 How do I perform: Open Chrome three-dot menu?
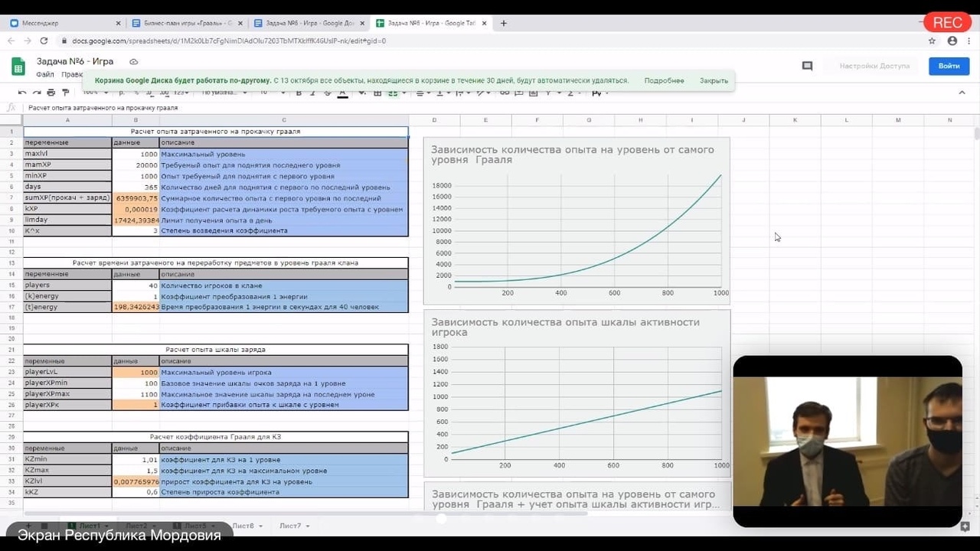[969, 41]
